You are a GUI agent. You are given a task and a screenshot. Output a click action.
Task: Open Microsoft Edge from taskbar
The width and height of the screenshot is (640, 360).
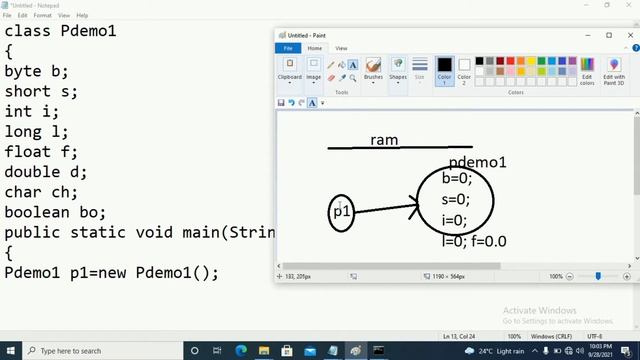(241, 351)
